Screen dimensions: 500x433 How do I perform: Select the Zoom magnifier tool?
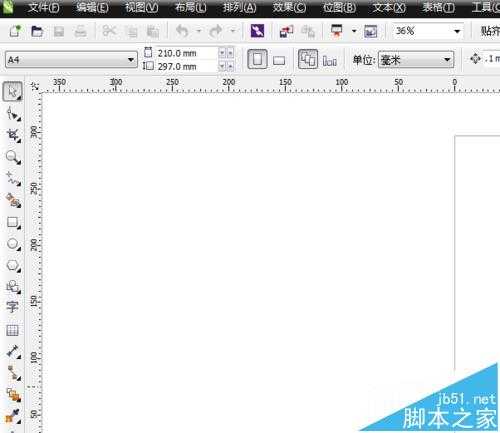click(x=13, y=157)
